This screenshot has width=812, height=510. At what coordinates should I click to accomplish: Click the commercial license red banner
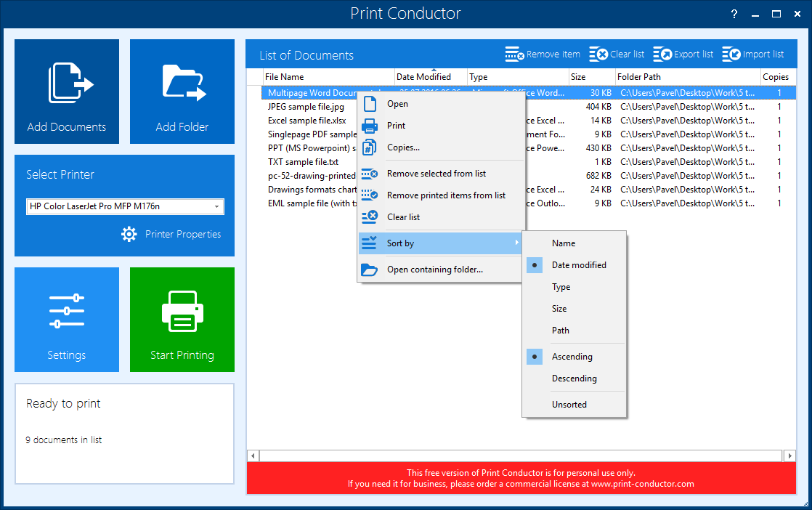pyautogui.click(x=521, y=479)
